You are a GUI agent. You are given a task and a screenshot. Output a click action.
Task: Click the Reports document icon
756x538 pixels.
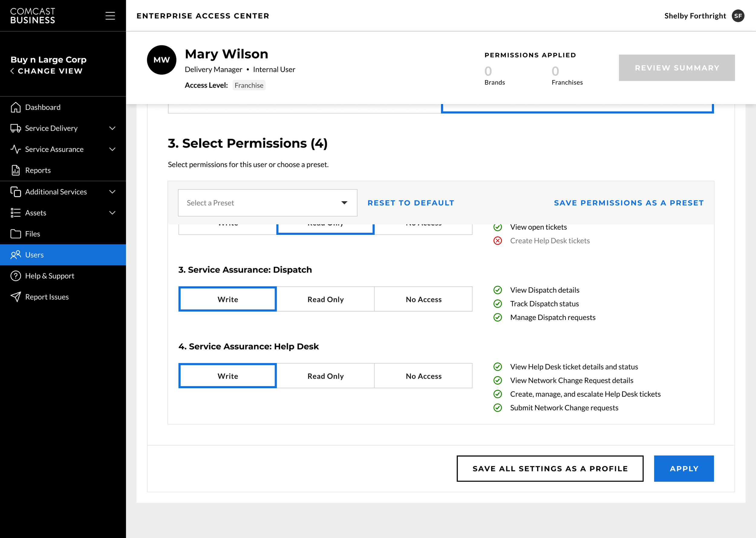pos(15,170)
